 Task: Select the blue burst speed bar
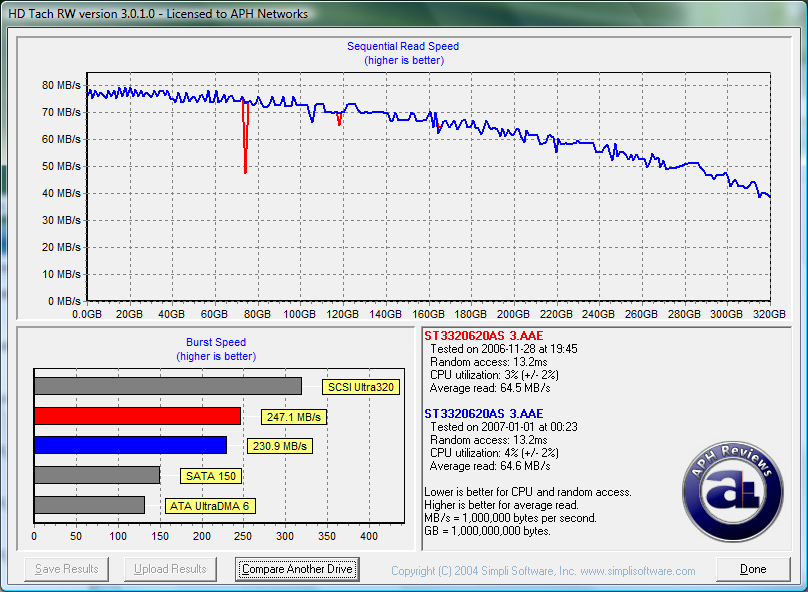tap(130, 445)
